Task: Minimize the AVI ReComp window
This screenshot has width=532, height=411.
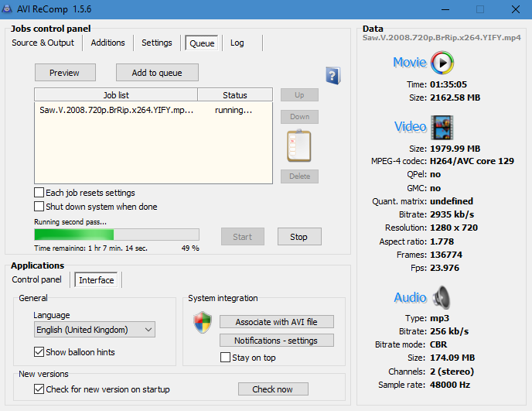Action: click(445, 9)
